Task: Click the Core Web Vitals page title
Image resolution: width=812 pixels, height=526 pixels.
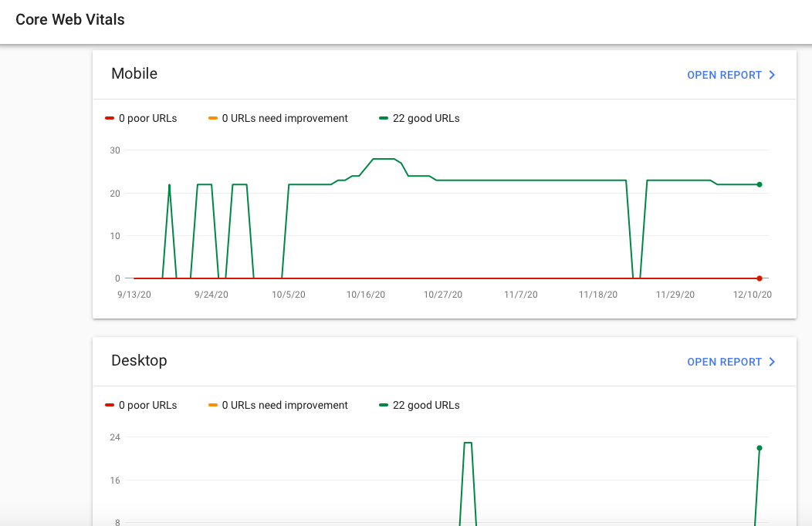Action: 70,19
